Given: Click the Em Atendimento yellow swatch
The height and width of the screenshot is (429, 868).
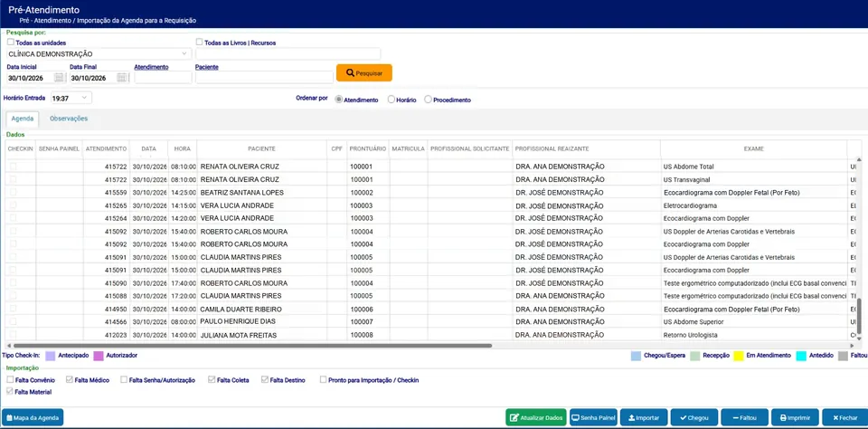Looking at the screenshot, I should coord(739,356).
